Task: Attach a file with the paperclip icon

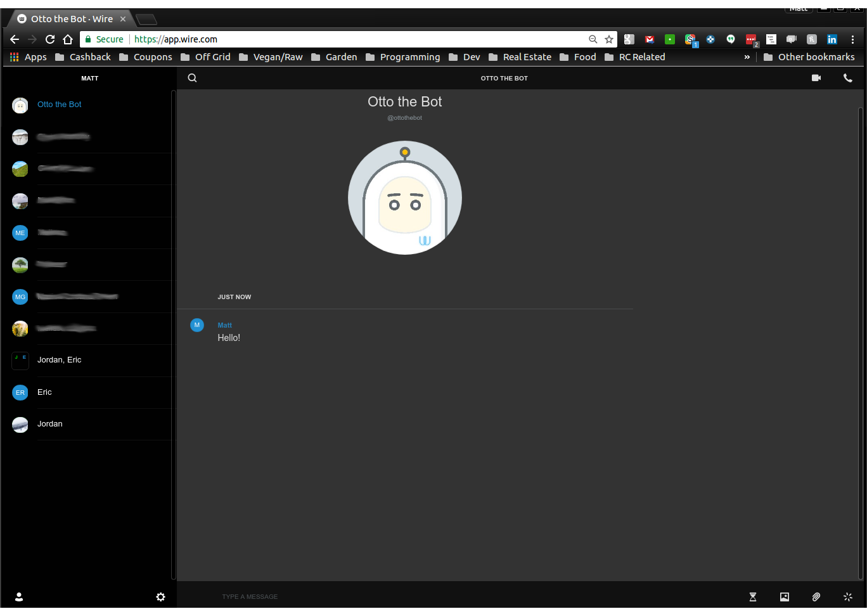Action: (816, 596)
